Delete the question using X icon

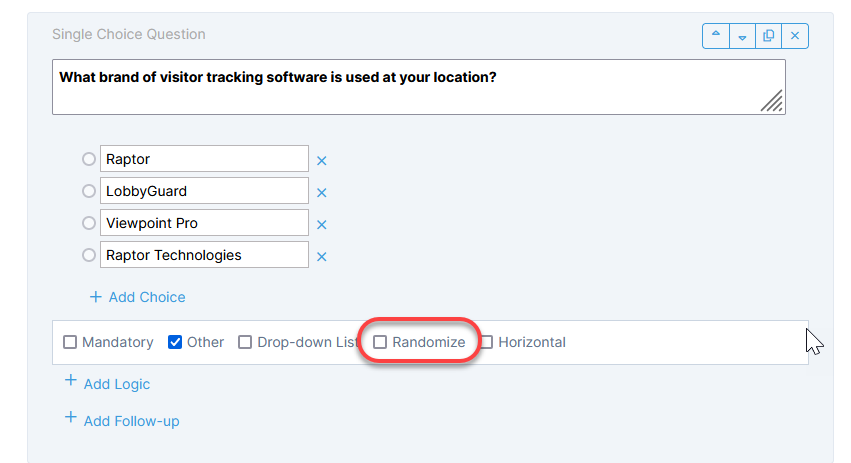click(x=795, y=36)
